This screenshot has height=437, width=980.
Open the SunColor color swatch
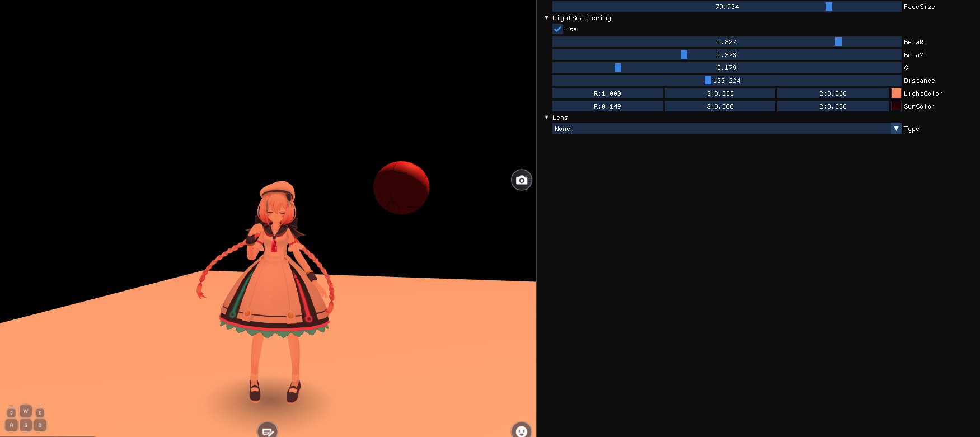(x=896, y=106)
